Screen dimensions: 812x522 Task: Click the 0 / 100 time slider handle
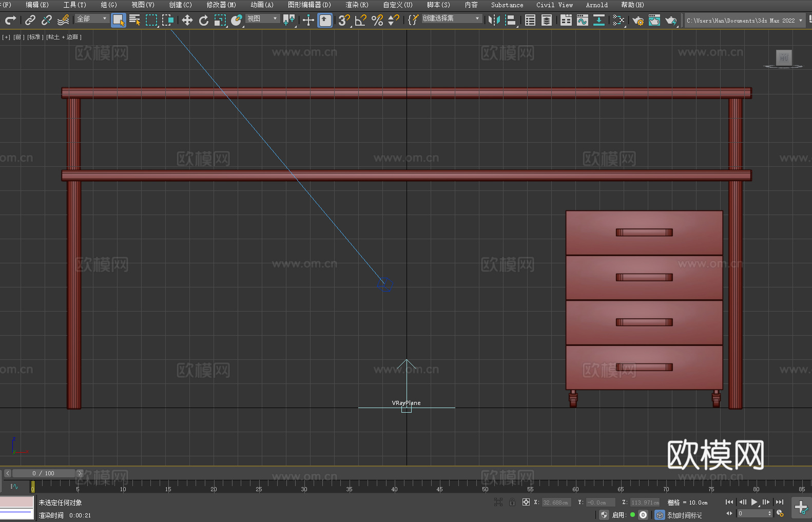point(44,473)
